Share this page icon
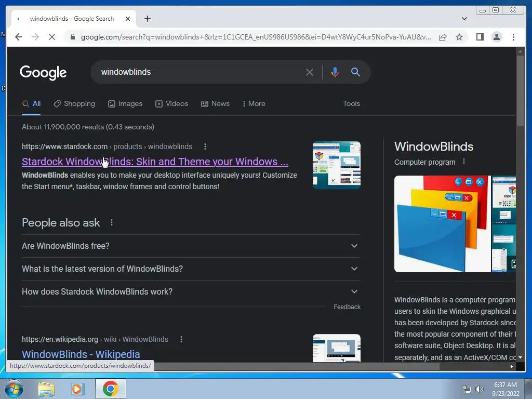Viewport: 532px width, 399px height. click(x=443, y=37)
